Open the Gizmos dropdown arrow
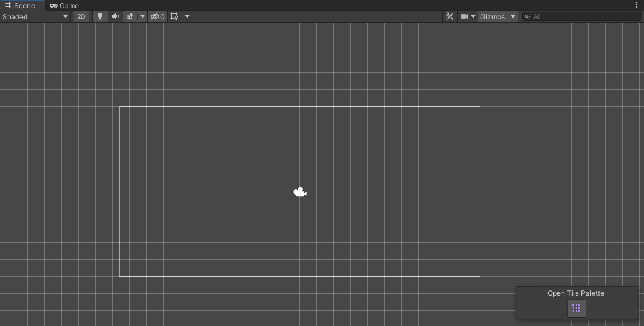This screenshot has height=326, width=644. (x=512, y=16)
